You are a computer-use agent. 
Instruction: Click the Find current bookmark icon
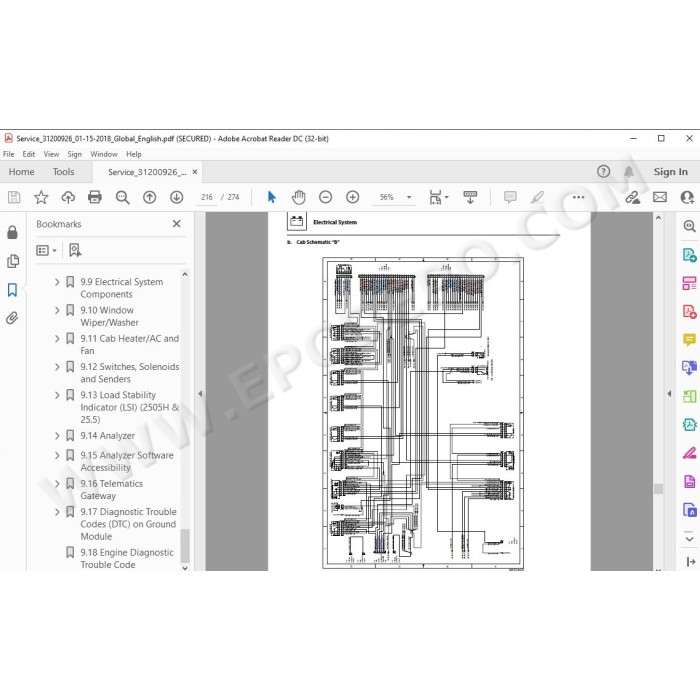coord(75,250)
